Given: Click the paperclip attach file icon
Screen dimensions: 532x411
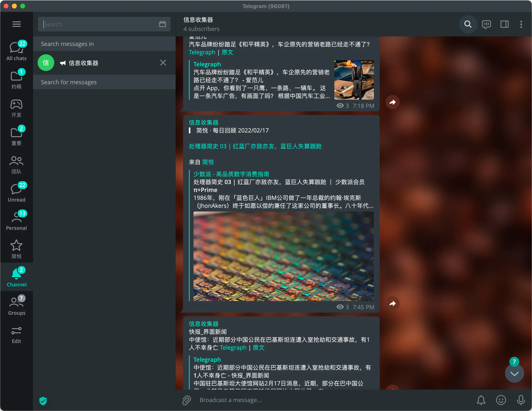Looking at the screenshot, I should [x=187, y=400].
